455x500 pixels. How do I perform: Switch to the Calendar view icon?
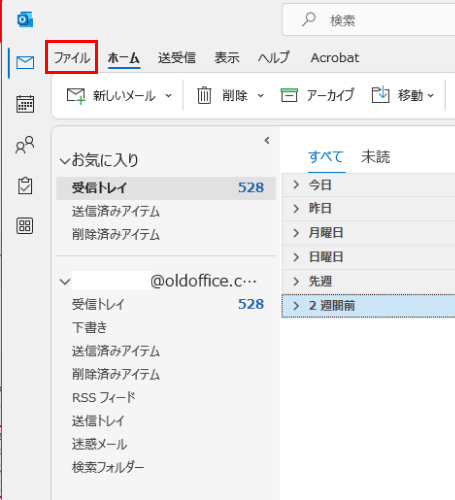click(x=25, y=104)
